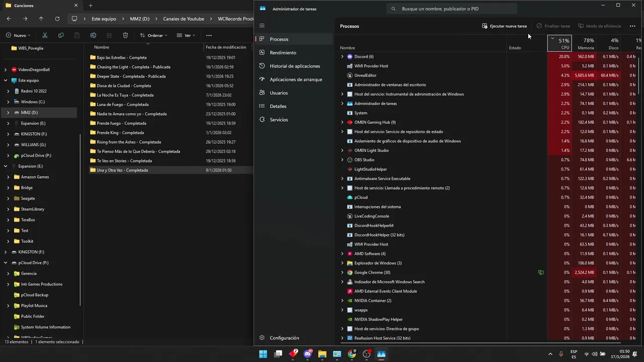The width and height of the screenshot is (644, 362).
Task: Click Rename icon in Explorer toolbar
Action: [93, 35]
